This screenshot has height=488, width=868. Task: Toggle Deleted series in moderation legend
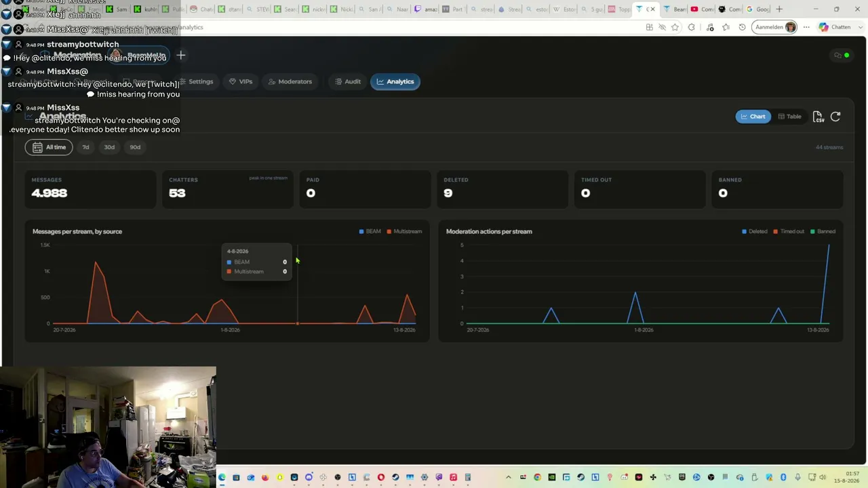tap(755, 231)
